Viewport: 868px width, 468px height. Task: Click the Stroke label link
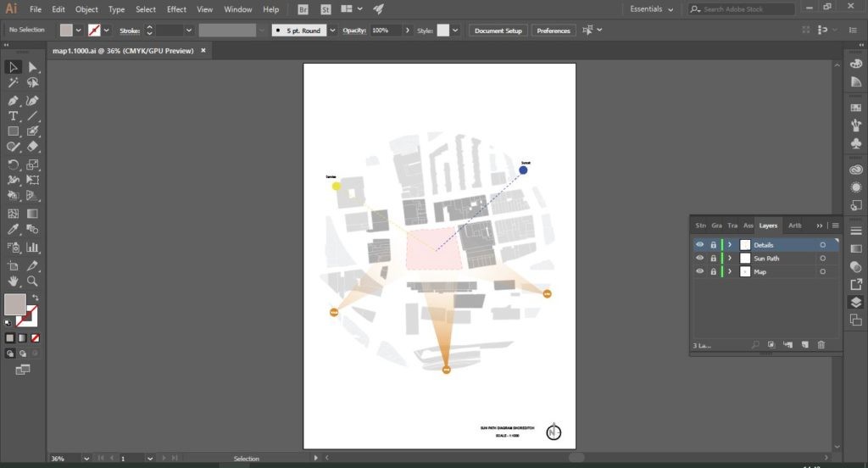130,31
